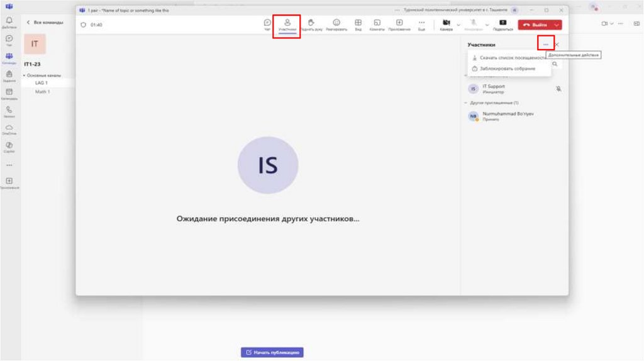Screen dimensions: 644x361
Task: Toggle the microphone in meeting toolbar
Action: click(474, 25)
